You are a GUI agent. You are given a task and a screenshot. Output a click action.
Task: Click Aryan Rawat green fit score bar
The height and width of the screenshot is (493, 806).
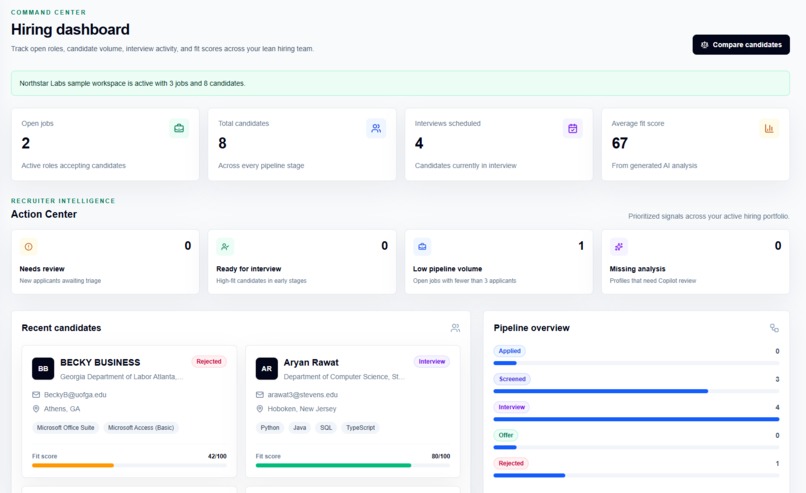pos(333,465)
